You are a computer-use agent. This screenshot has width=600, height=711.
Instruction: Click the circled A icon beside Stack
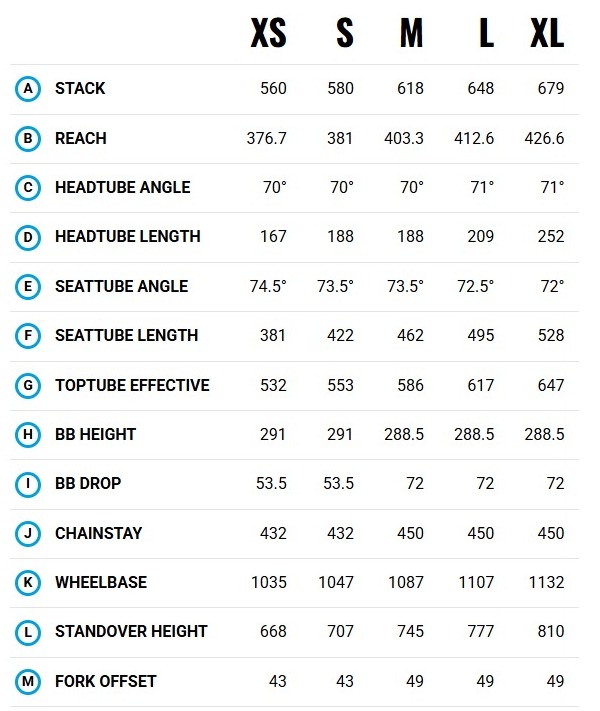click(x=28, y=89)
